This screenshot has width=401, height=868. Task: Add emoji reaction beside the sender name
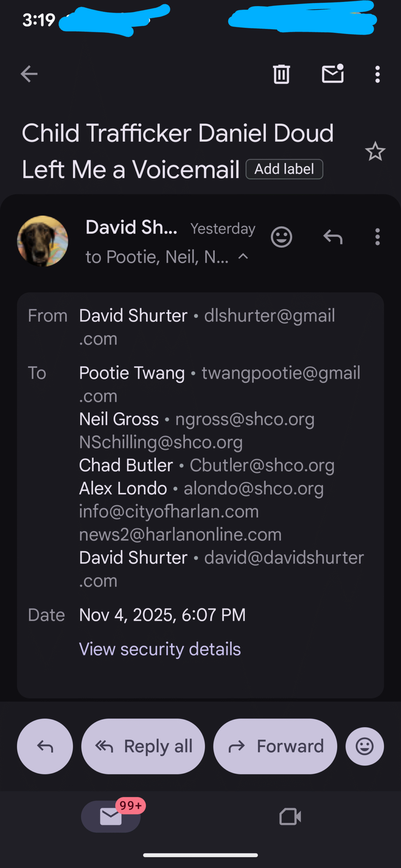[x=281, y=237]
